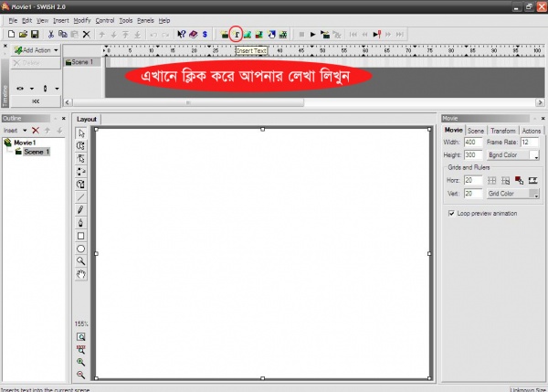
Task: Select the Ellipse tool
Action: (x=80, y=249)
